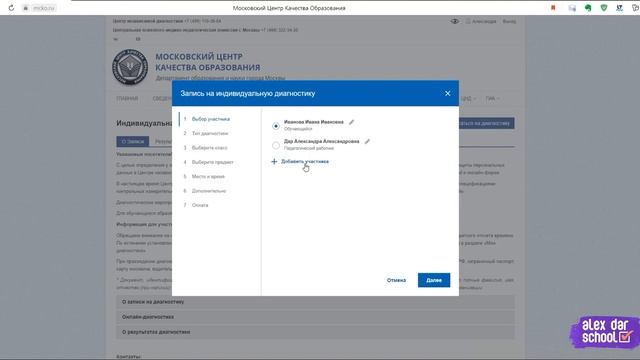Edit Дар Александра Александровна with pencil icon
The width and height of the screenshot is (640, 360).
(367, 142)
